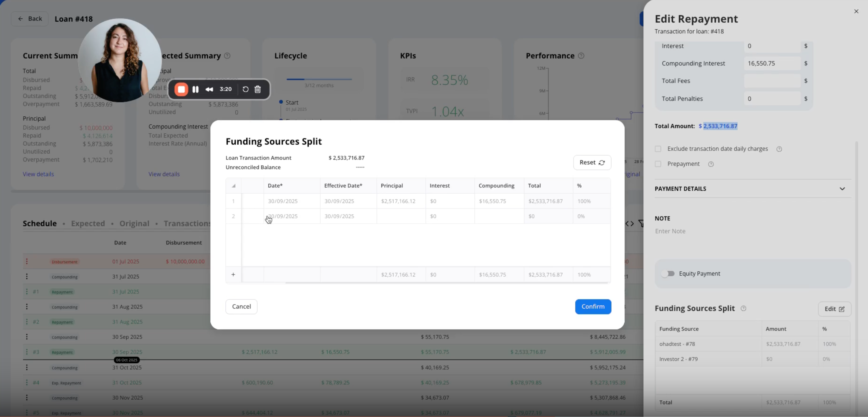
Task: Stop the screen recording
Action: [x=181, y=89]
